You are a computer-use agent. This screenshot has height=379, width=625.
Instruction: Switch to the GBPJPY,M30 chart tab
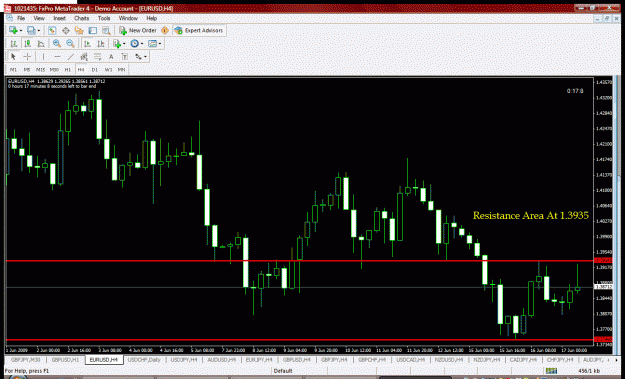(x=26, y=359)
